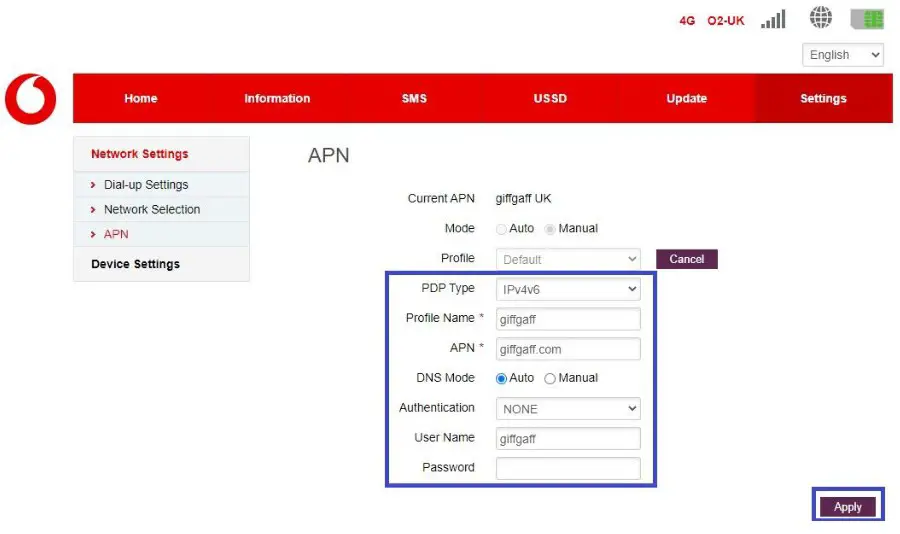Expand the PDP Type dropdown
Image resolution: width=900 pixels, height=534 pixels.
point(568,289)
